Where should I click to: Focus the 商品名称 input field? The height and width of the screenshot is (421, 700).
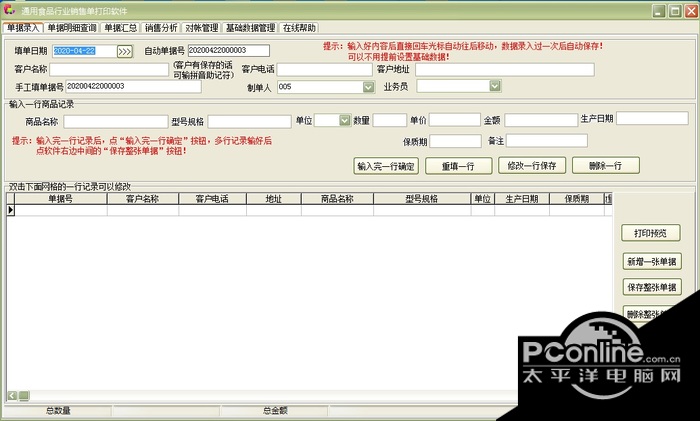(x=116, y=121)
